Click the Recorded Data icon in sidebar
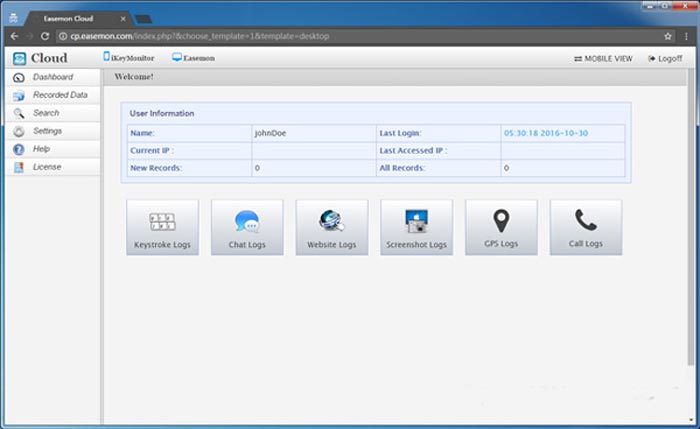This screenshot has height=429, width=700. (19, 96)
